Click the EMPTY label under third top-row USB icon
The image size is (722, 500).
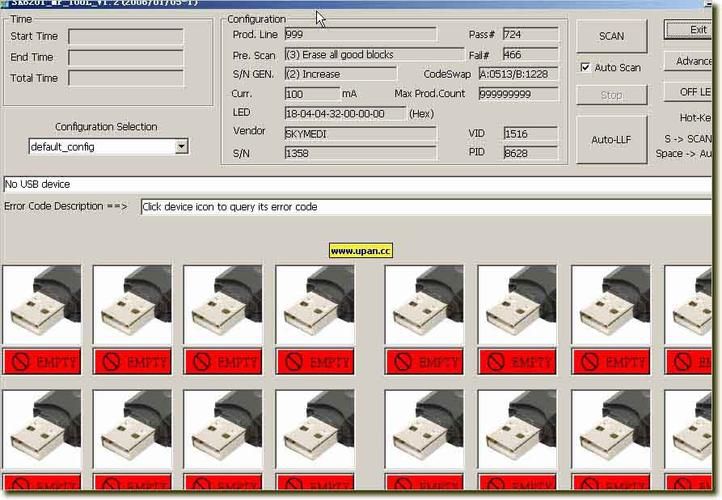click(224, 361)
